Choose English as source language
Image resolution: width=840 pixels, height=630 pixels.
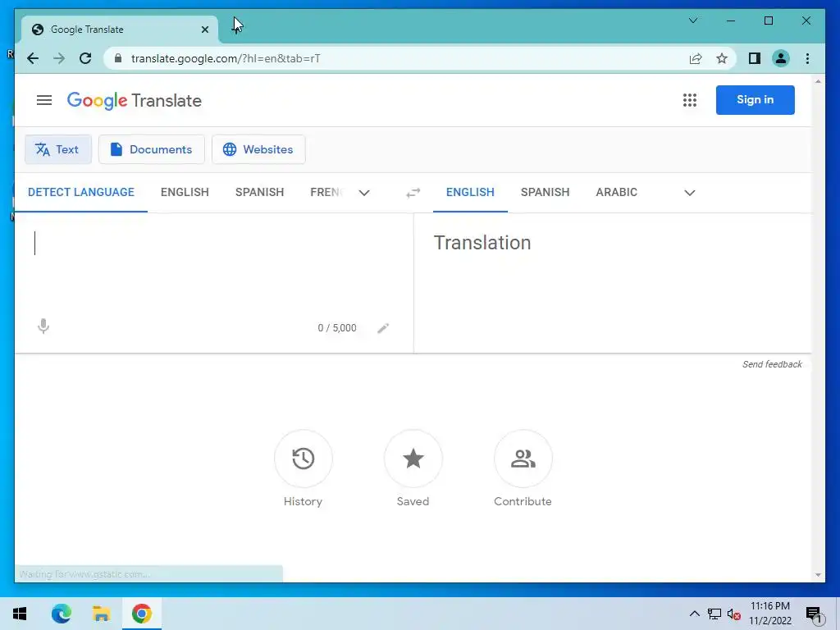pos(185,192)
